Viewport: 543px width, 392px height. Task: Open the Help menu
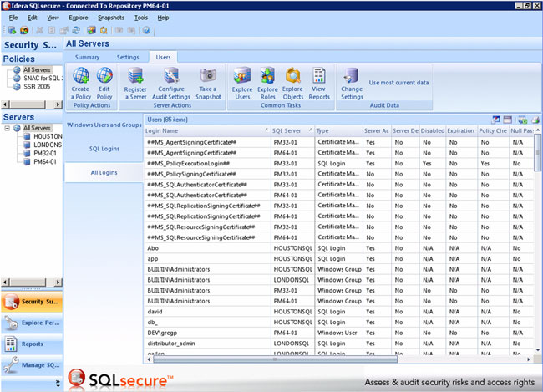tap(163, 18)
